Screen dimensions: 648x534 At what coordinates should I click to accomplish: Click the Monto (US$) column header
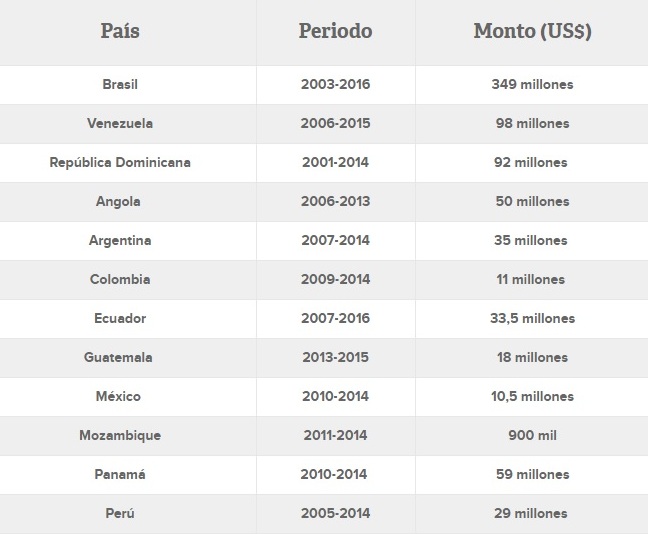tap(532, 31)
